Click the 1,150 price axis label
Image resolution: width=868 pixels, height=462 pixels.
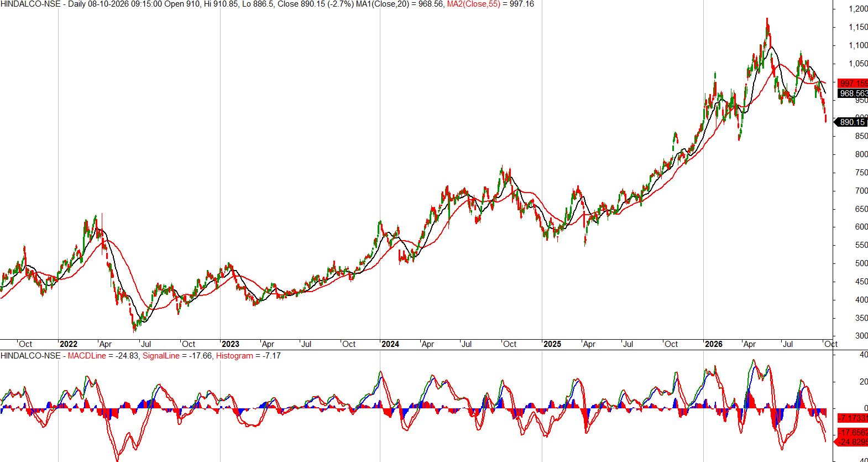(858, 27)
